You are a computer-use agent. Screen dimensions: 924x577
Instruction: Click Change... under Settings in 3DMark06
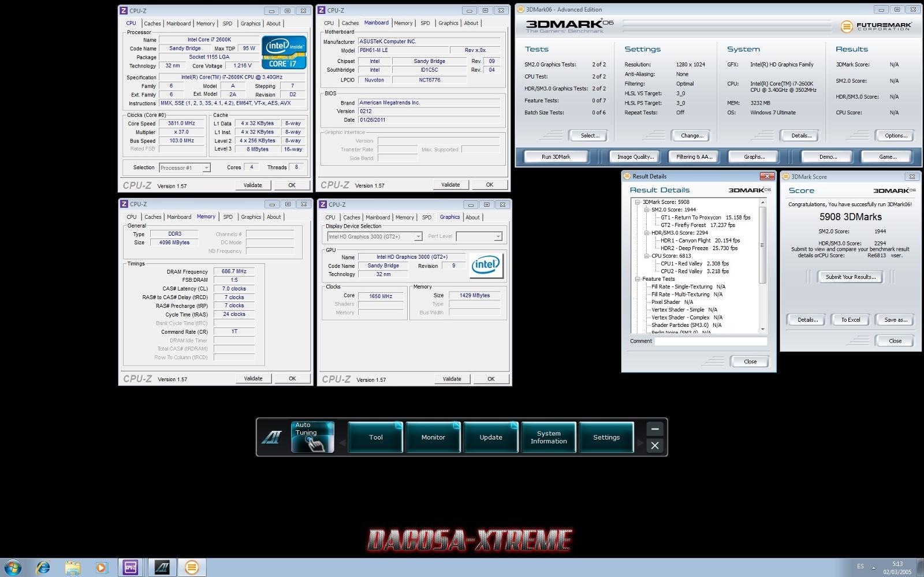click(692, 136)
